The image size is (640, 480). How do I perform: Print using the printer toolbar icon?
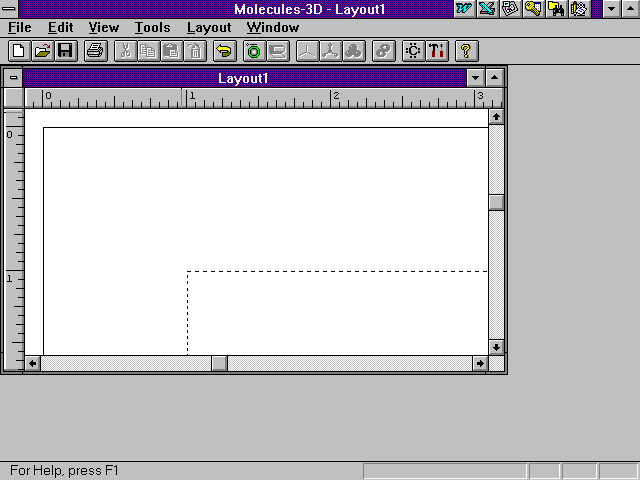tap(96, 51)
